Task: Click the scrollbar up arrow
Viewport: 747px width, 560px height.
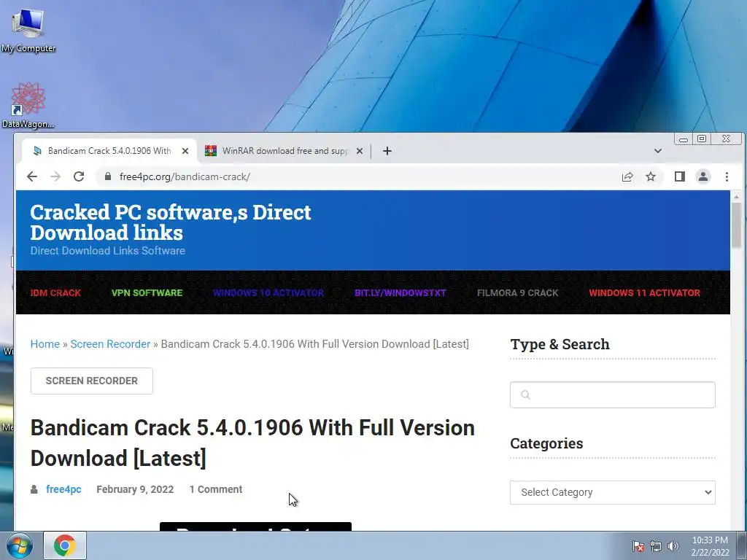Action: (737, 196)
